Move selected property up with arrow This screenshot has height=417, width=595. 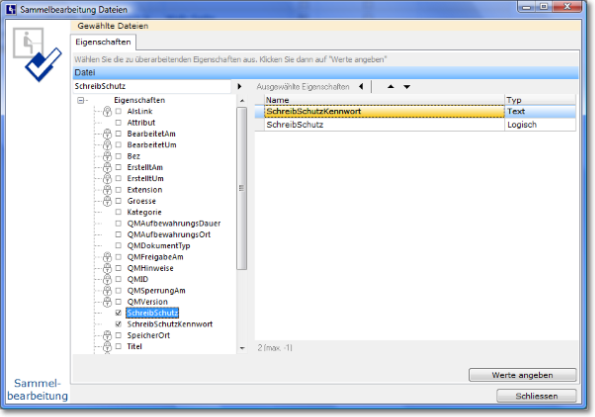click(390, 87)
